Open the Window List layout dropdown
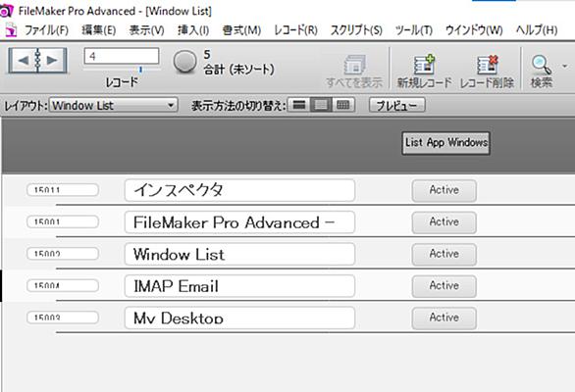This screenshot has height=392, width=575. pos(114,106)
